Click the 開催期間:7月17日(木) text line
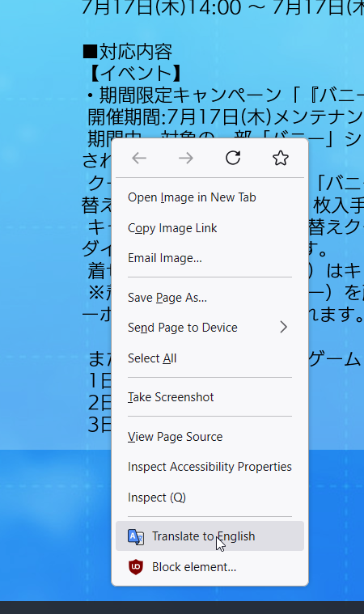Screen dimensions: 364x614 [x=225, y=116]
